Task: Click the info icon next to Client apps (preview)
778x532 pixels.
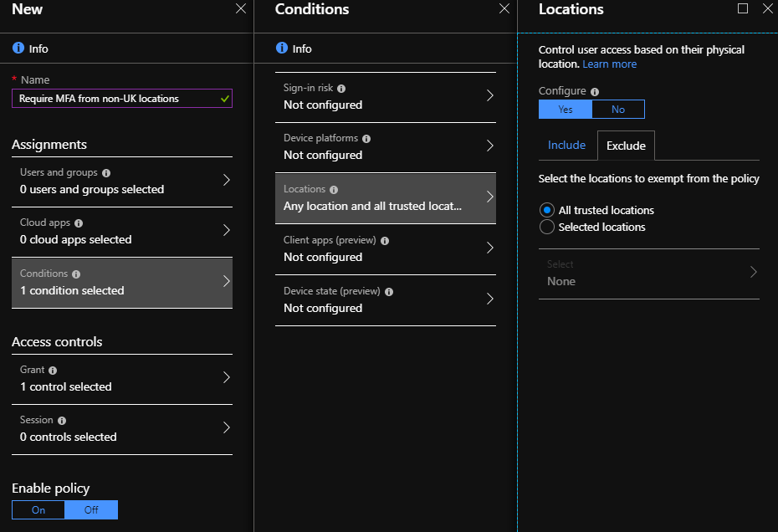Action: click(x=386, y=240)
